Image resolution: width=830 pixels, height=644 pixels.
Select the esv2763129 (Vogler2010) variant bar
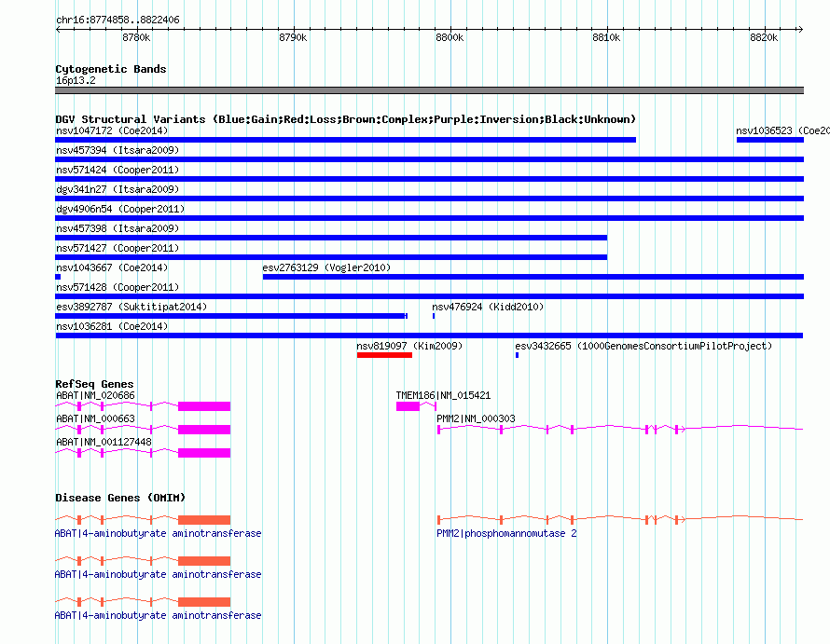coord(533,277)
